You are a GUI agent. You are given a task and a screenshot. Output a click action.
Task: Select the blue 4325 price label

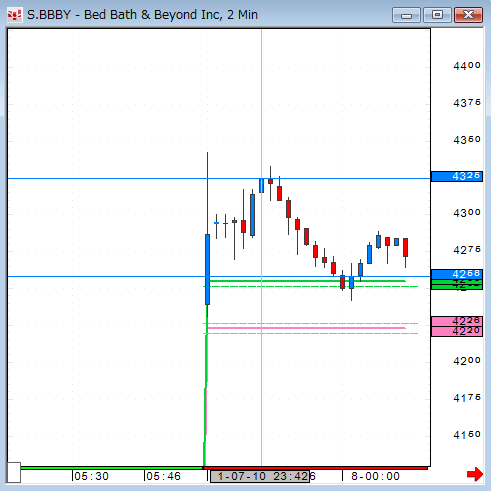coord(457,176)
